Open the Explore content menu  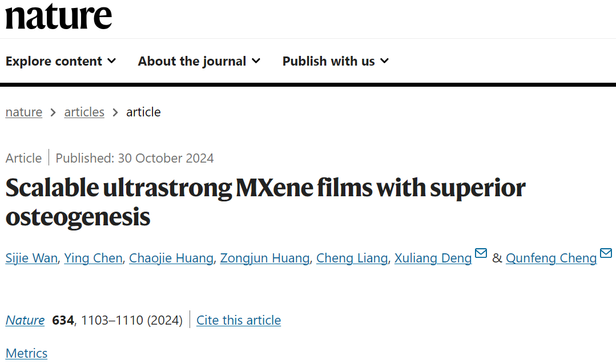[x=61, y=61]
